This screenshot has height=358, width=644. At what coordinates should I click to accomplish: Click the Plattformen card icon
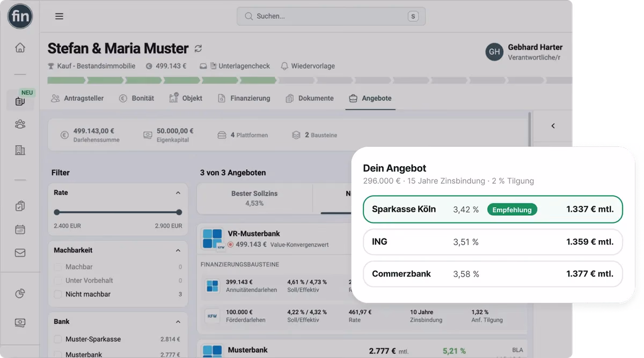click(x=222, y=135)
